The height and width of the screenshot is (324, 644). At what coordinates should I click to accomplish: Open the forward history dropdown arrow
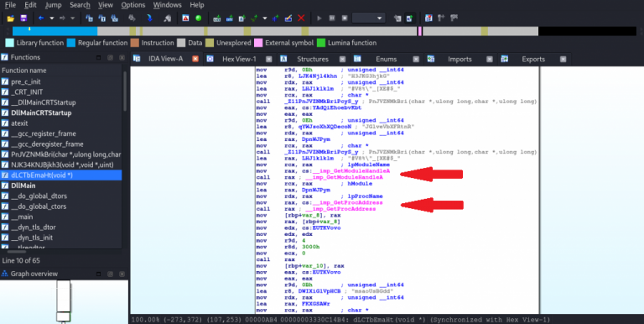[73, 18]
